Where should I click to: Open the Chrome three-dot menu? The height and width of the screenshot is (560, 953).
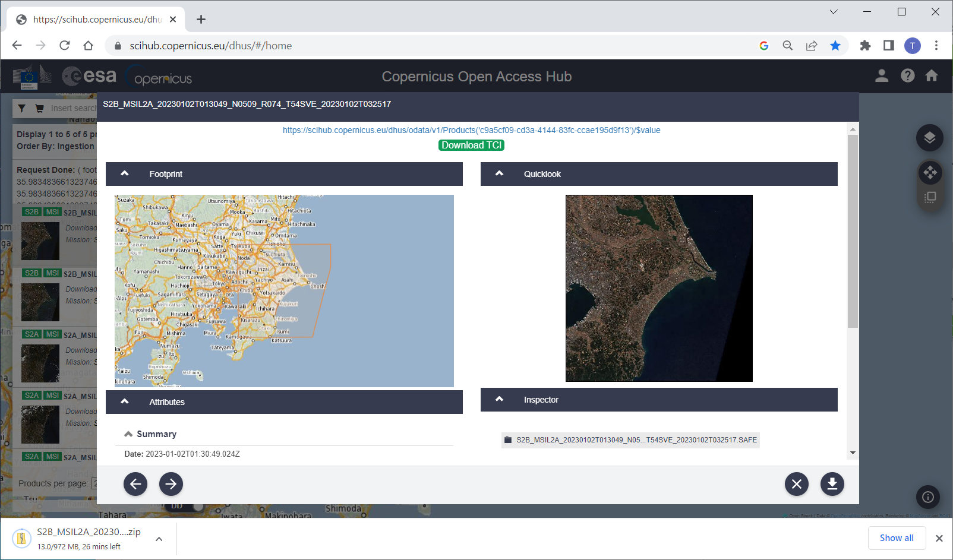click(x=936, y=46)
